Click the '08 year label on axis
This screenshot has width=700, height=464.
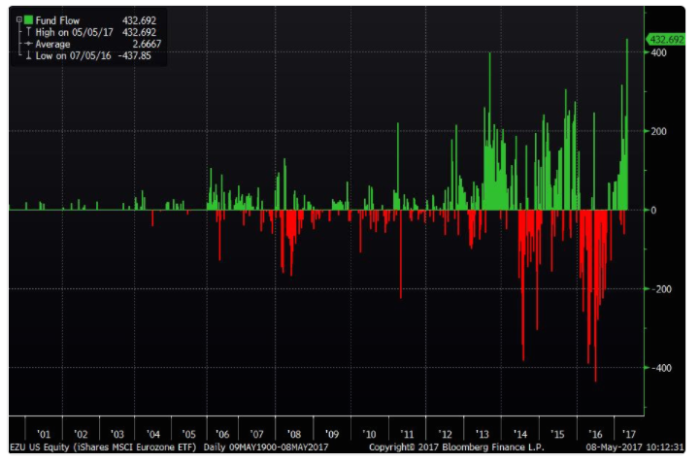(x=294, y=434)
